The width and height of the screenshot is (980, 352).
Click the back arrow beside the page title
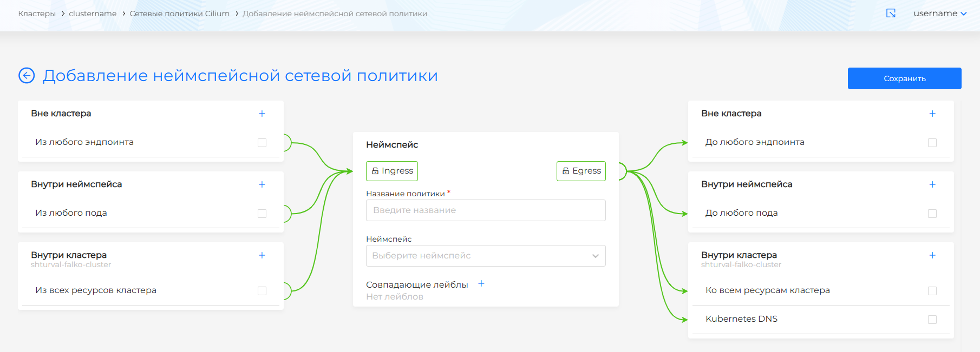(27, 76)
